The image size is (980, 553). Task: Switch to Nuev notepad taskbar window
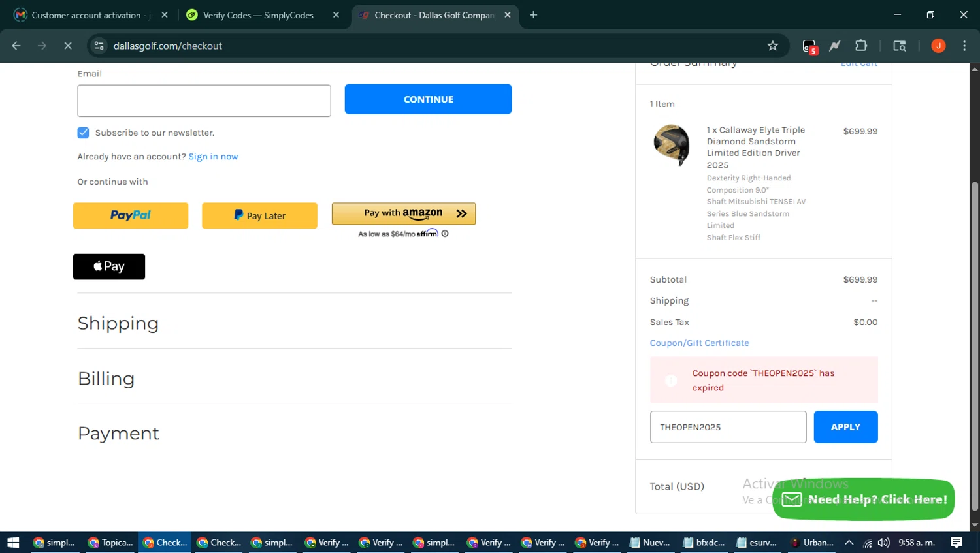coord(649,543)
